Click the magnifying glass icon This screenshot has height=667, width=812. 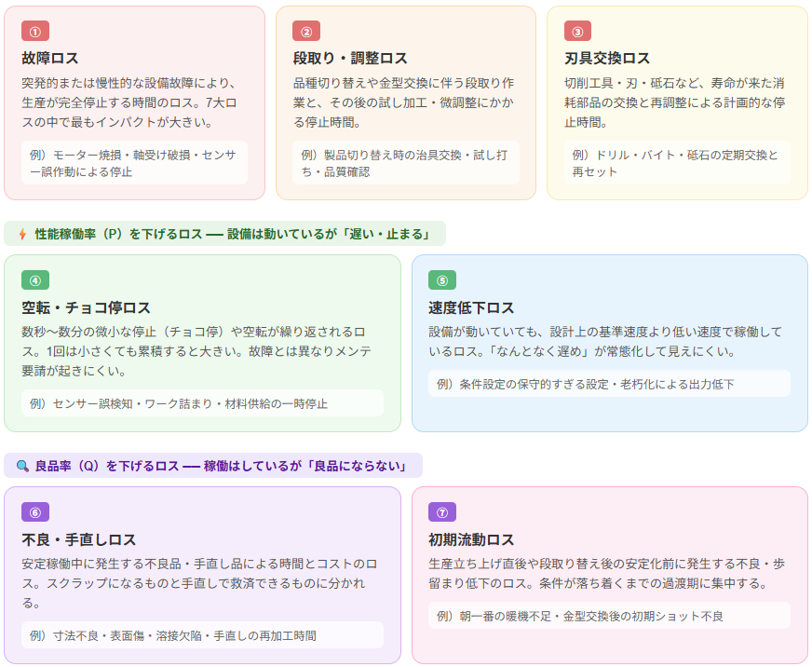22,465
